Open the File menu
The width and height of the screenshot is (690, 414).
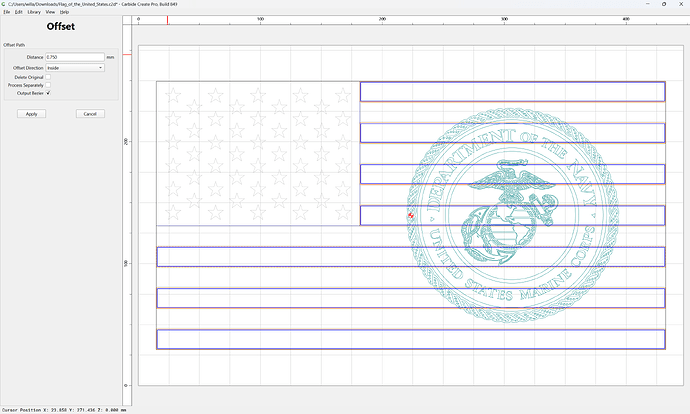(7, 12)
